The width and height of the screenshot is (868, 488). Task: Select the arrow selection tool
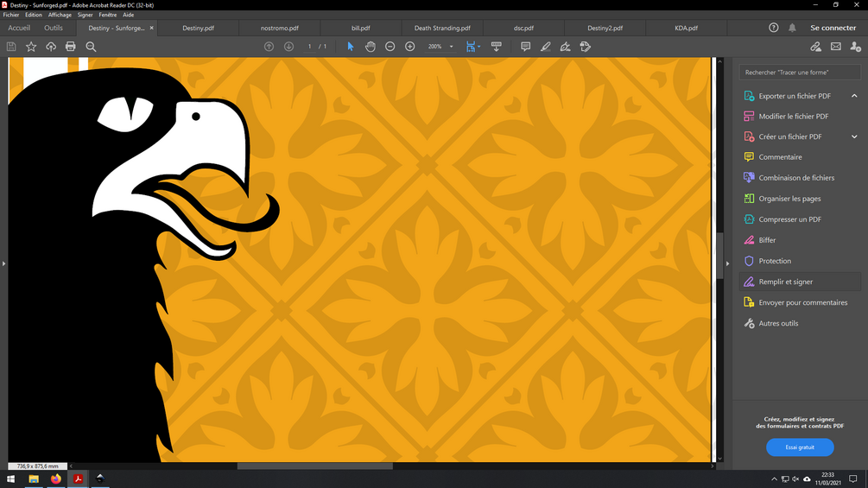point(351,47)
